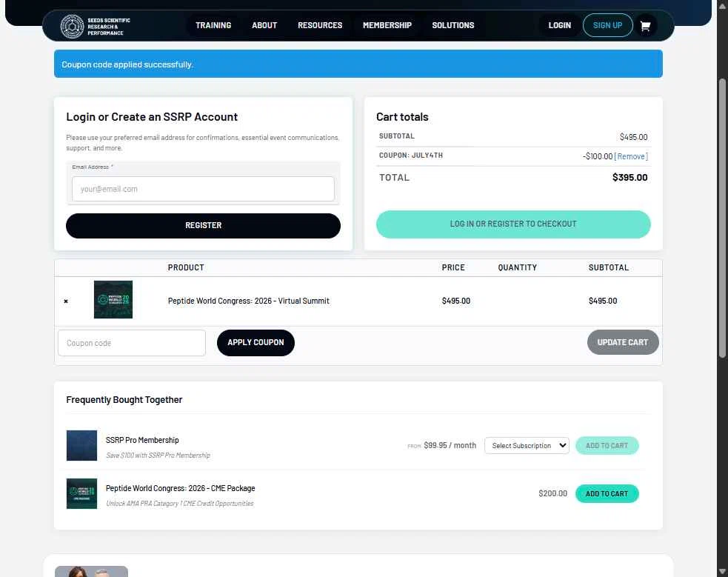Open Peptide World Congress Virtual Summit product link
Screen dimensions: 728x577
click(248, 301)
